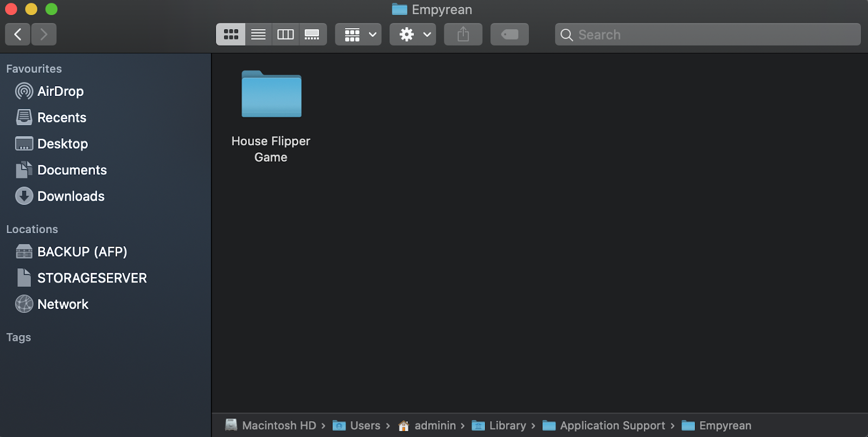Click Users in the path bar
This screenshot has width=868, height=437.
[356, 426]
